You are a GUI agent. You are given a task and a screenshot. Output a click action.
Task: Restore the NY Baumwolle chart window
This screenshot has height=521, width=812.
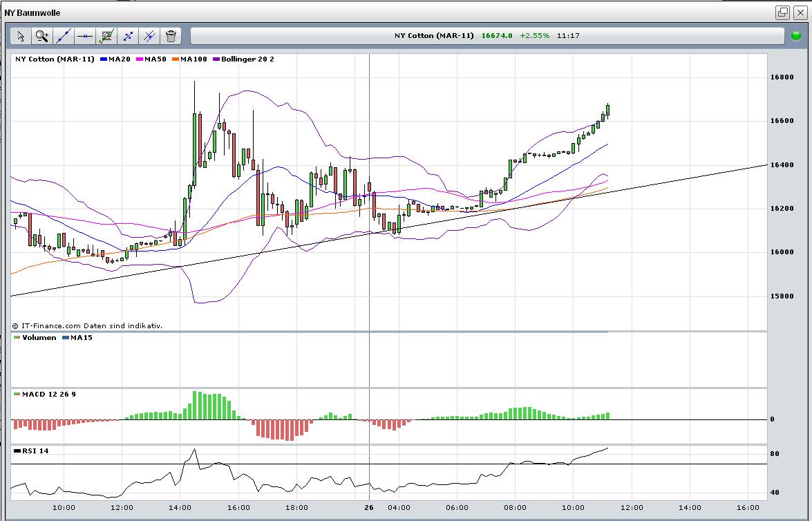coord(782,12)
